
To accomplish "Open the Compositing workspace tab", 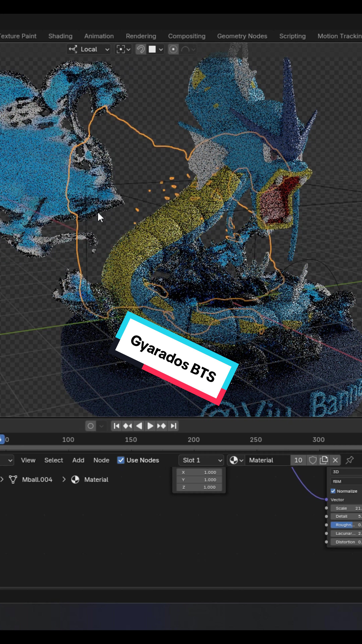I will pos(187,36).
